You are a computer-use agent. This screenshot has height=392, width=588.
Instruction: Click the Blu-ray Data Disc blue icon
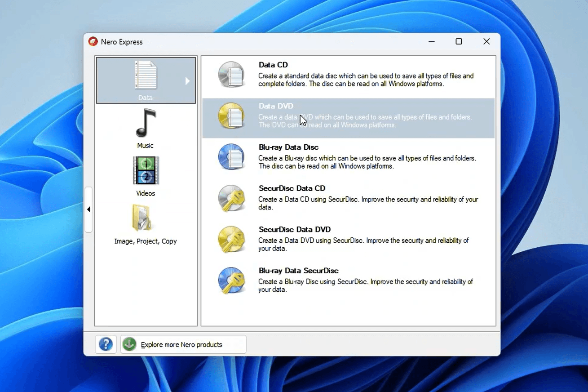tap(231, 157)
